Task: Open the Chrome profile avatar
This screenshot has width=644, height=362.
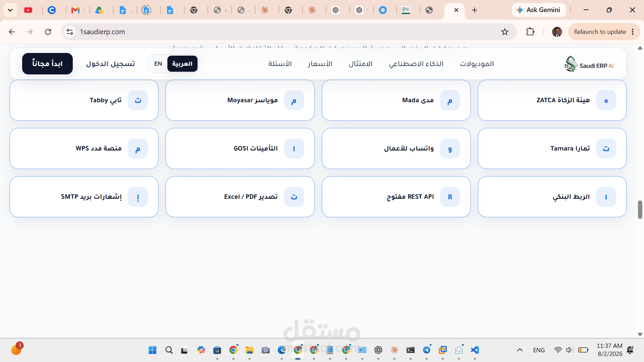Action: pos(557,32)
